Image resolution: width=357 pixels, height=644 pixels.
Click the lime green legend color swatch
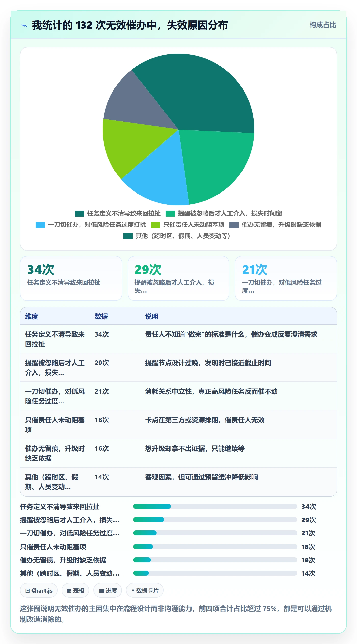point(156,225)
